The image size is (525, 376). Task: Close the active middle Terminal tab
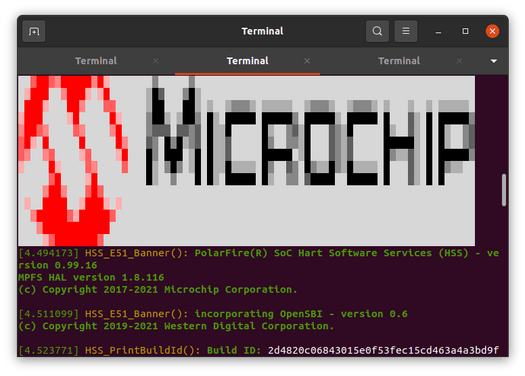tap(307, 61)
